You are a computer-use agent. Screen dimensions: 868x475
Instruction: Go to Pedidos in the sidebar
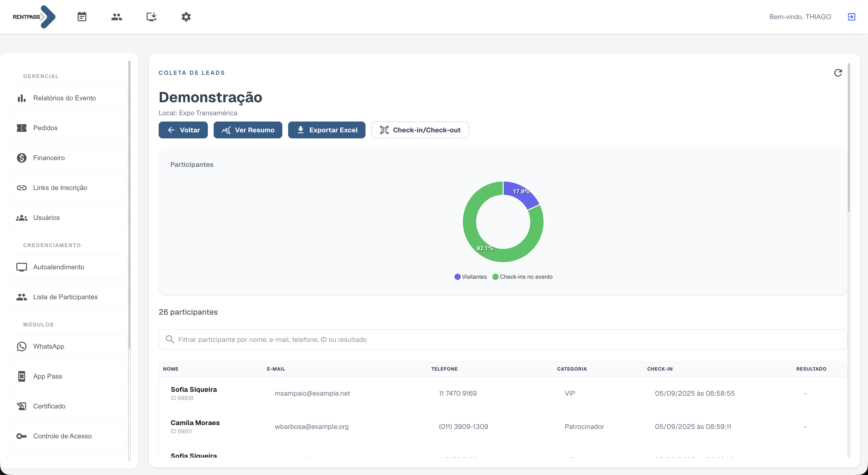tap(68, 128)
